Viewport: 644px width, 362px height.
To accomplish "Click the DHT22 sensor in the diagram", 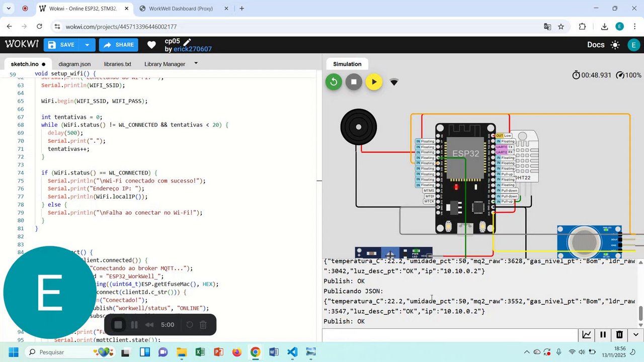I will pyautogui.click(x=524, y=157).
